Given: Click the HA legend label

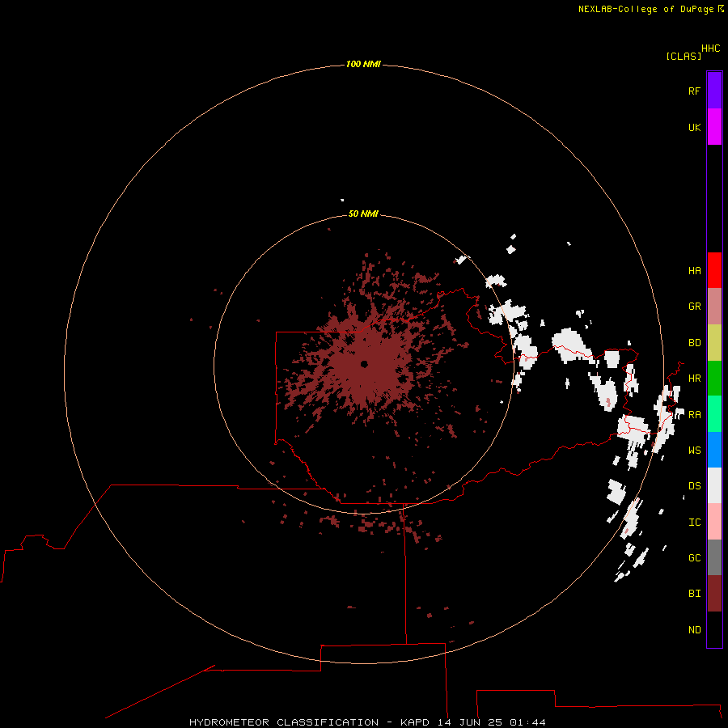Looking at the screenshot, I should pyautogui.click(x=694, y=271).
